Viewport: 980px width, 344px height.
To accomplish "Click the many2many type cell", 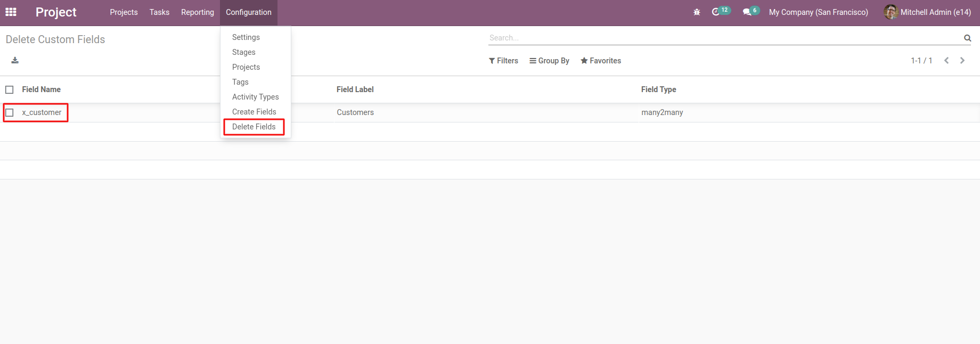I will coord(662,112).
